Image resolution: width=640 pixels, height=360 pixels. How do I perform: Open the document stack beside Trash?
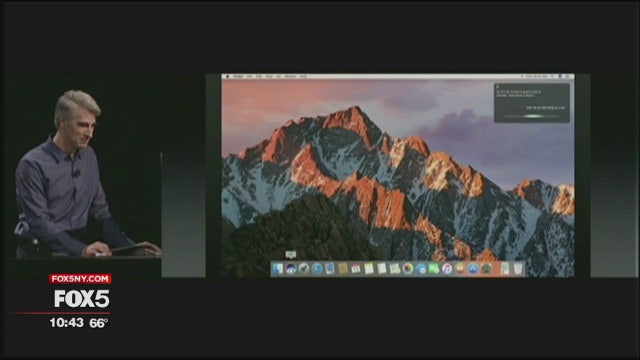(505, 269)
